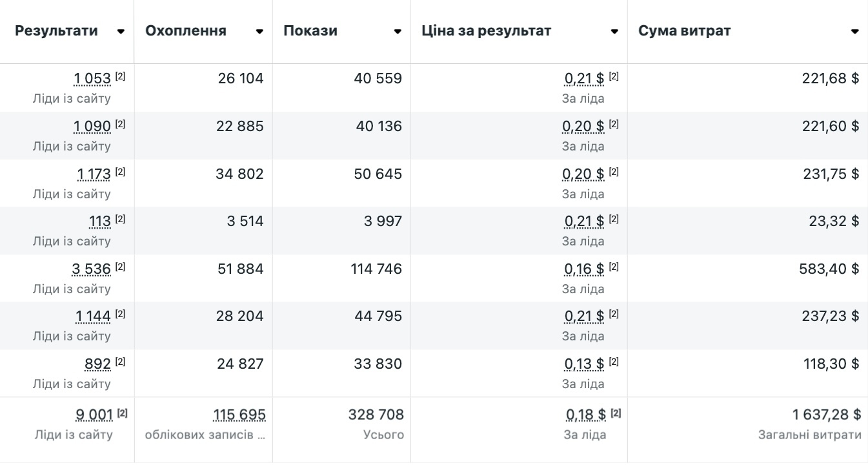Click the total 9 001 results value
Viewport: 868px width, 465px height.
click(x=94, y=415)
